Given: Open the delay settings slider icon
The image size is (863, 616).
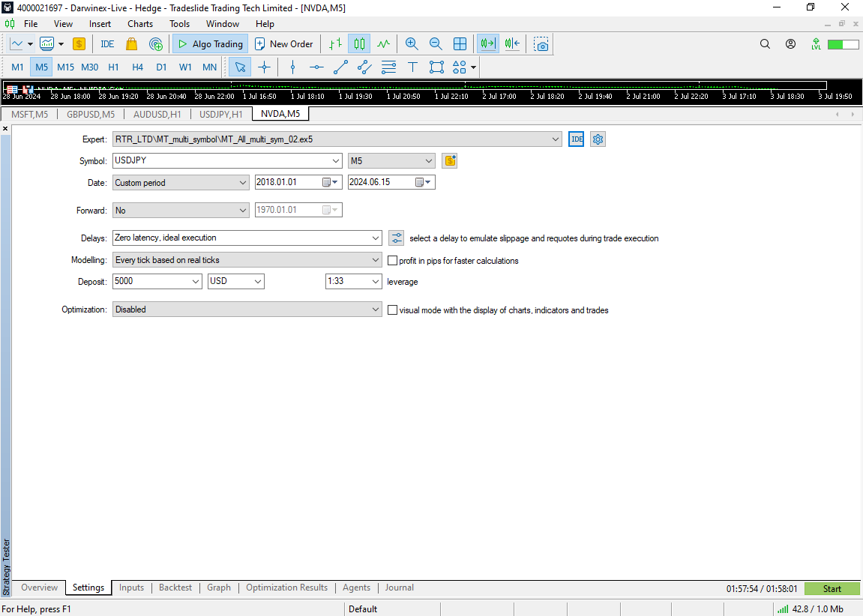Looking at the screenshot, I should click(x=397, y=238).
